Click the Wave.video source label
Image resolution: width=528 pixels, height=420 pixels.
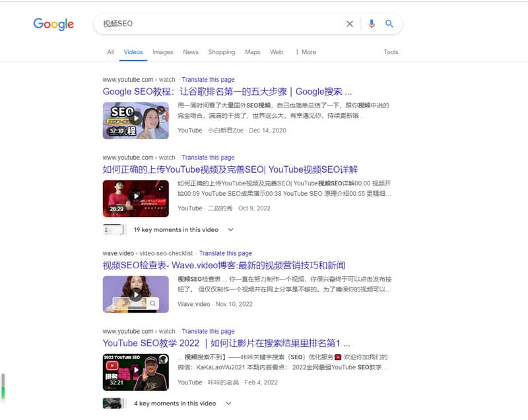click(x=193, y=305)
